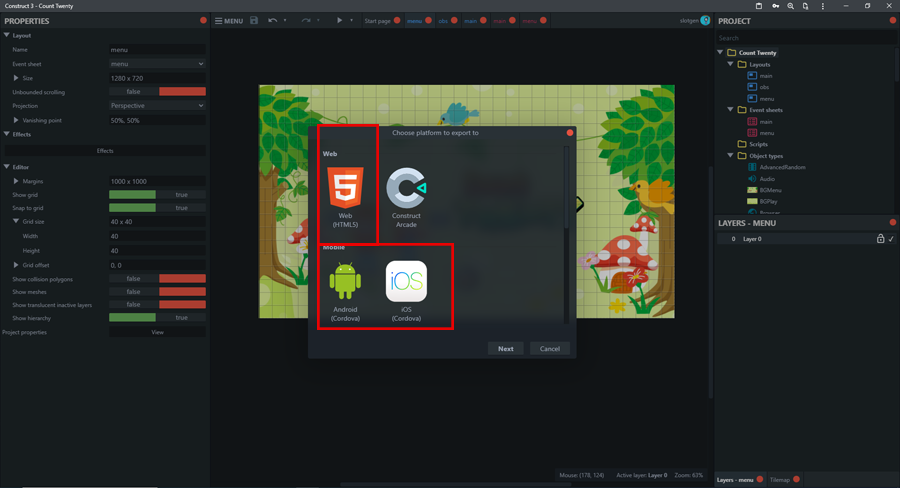Close the Properties panel with red dot

203,20
